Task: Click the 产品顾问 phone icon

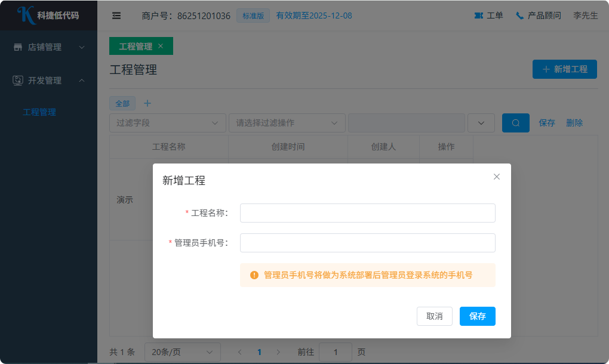Action: 519,16
